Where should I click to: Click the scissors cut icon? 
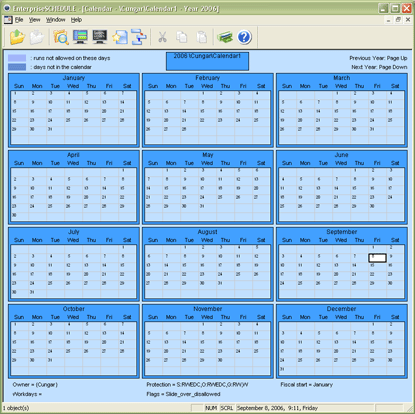click(x=162, y=37)
